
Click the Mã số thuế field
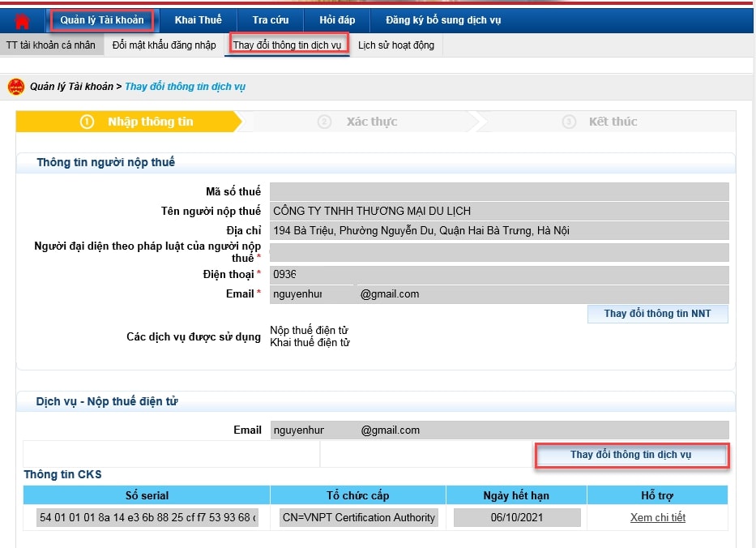[499, 191]
